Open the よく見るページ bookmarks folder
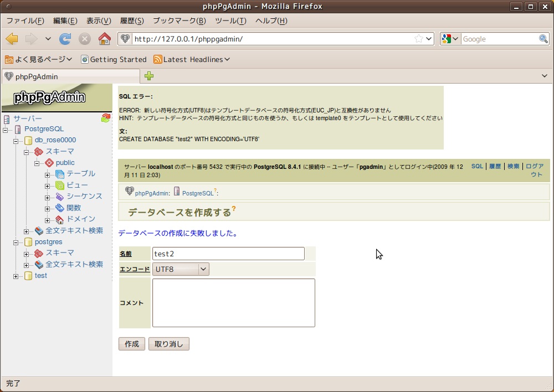 (38, 59)
